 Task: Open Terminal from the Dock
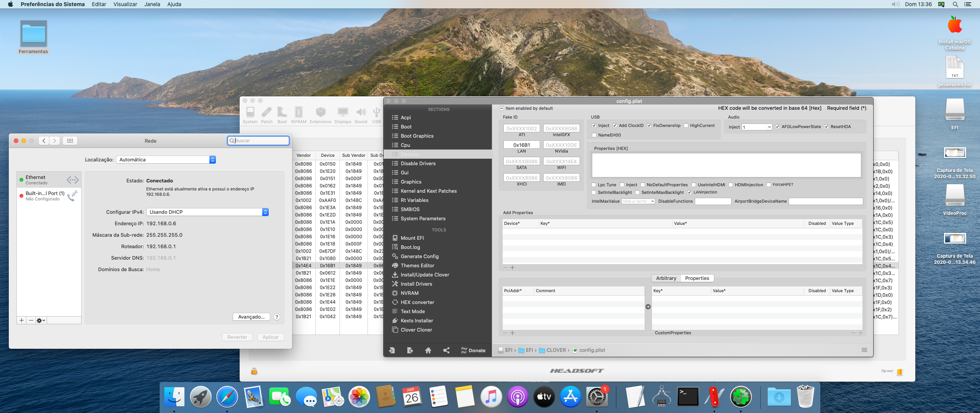688,397
